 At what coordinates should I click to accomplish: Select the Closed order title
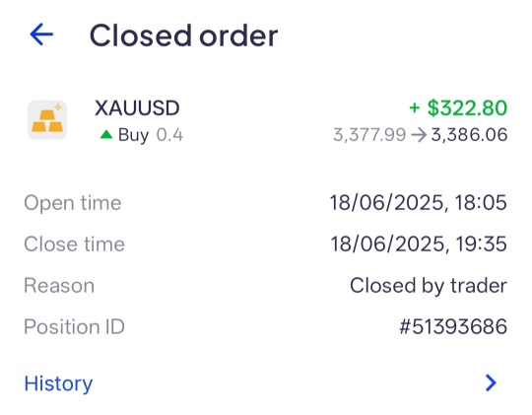[x=183, y=35]
